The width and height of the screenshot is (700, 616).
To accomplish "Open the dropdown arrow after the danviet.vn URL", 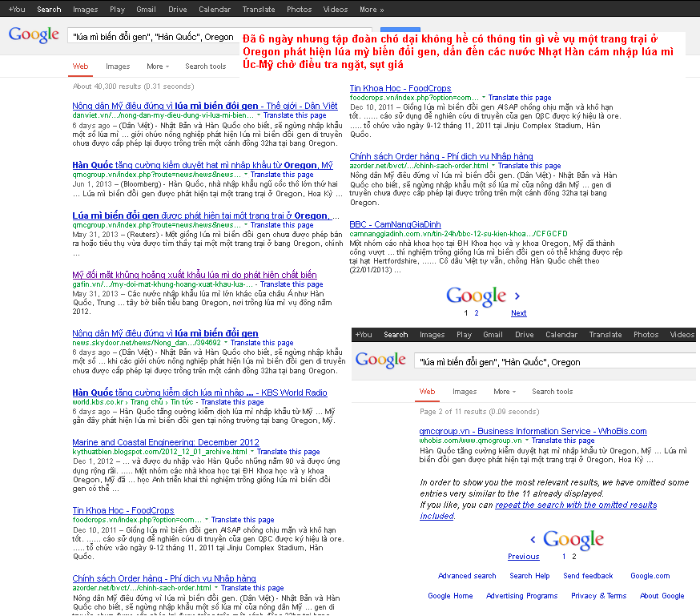I will (x=259, y=115).
